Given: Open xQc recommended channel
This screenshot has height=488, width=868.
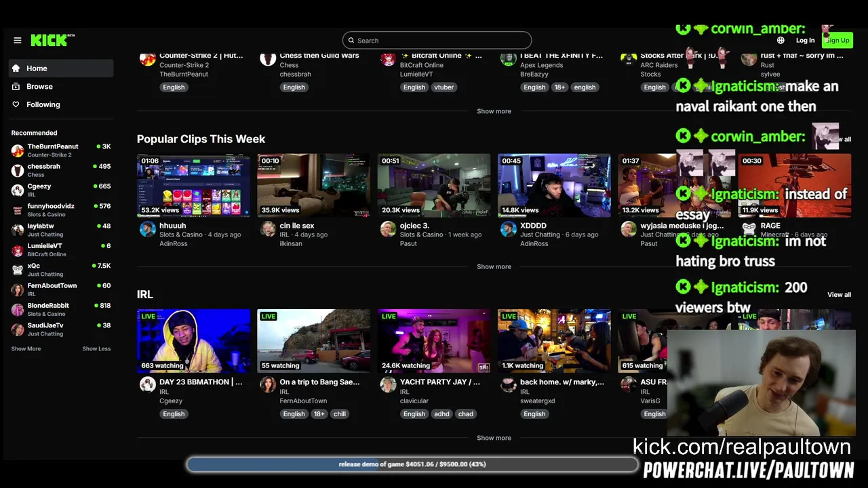Looking at the screenshot, I should click(61, 270).
